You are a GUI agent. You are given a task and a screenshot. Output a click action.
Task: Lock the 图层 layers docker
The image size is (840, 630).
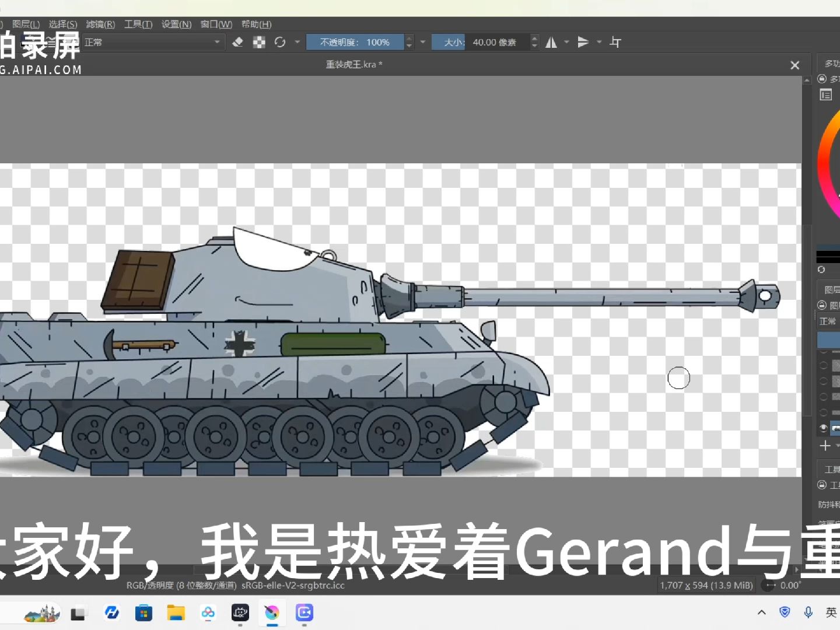coord(822,305)
